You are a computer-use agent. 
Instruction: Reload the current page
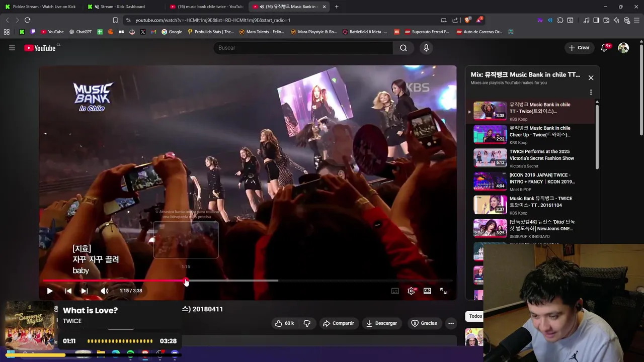(27, 20)
